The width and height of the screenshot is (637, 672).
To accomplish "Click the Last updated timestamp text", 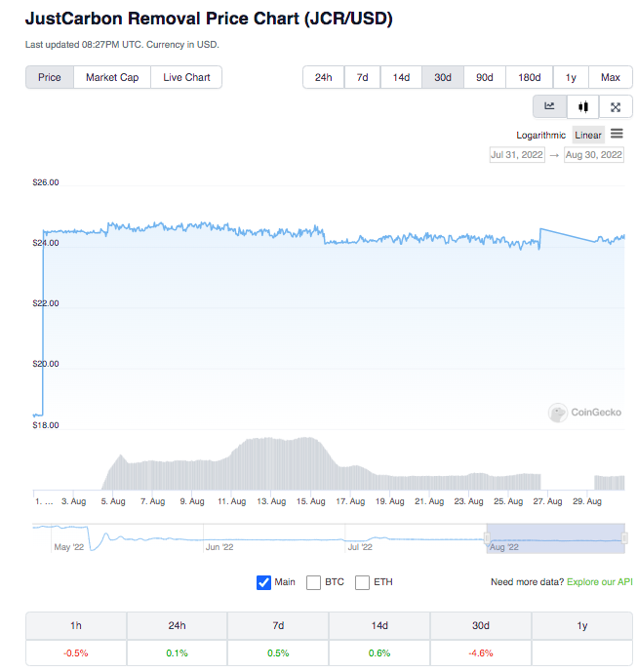I will [122, 45].
